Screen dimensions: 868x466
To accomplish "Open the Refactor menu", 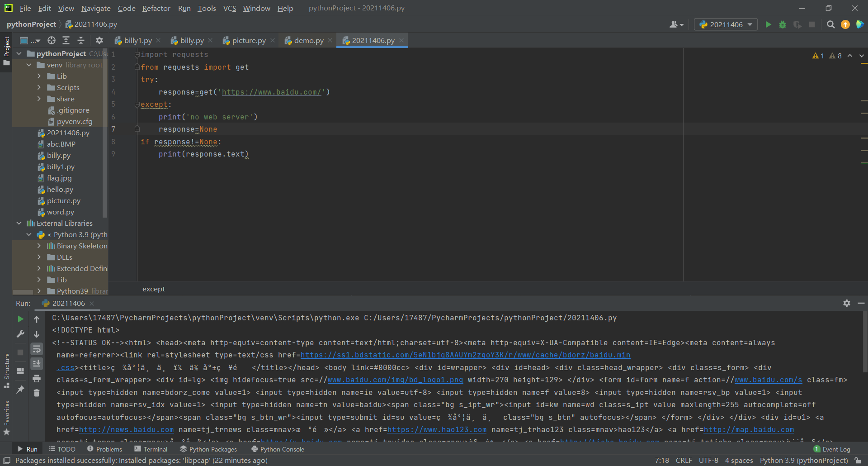I will 156,8.
